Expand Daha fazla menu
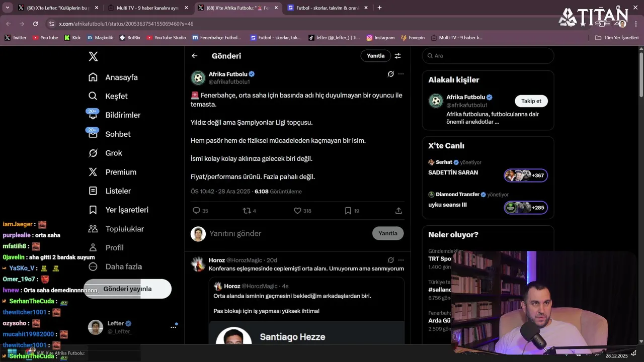Viewport: 644px width, 362px height. [x=115, y=266]
